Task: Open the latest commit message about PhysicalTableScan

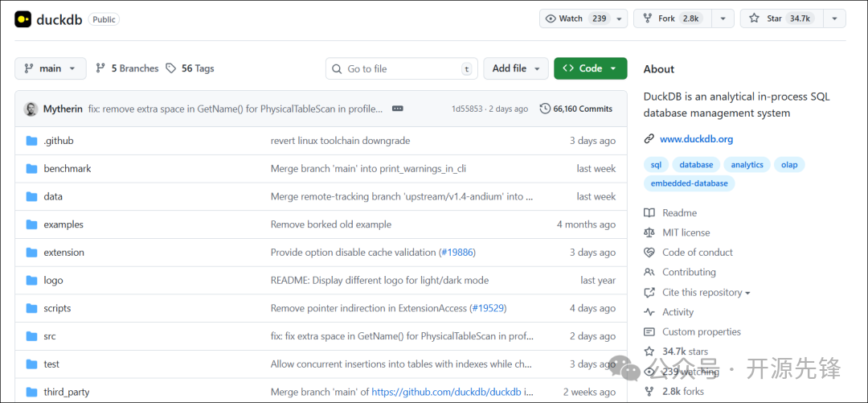Action: coord(235,109)
